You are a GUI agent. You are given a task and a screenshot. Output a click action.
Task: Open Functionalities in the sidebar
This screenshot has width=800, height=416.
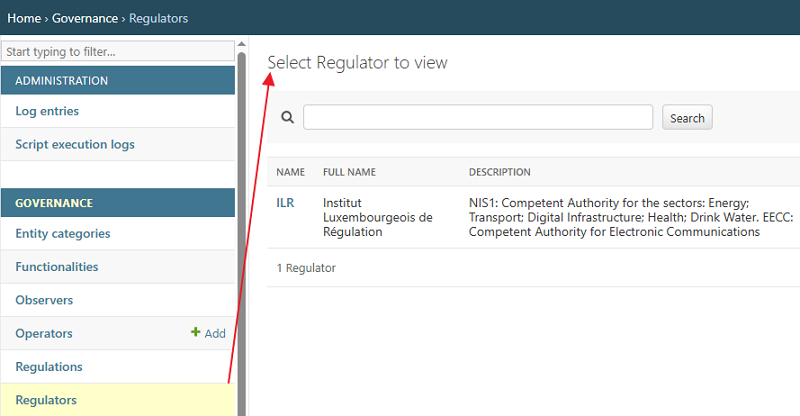[57, 266]
